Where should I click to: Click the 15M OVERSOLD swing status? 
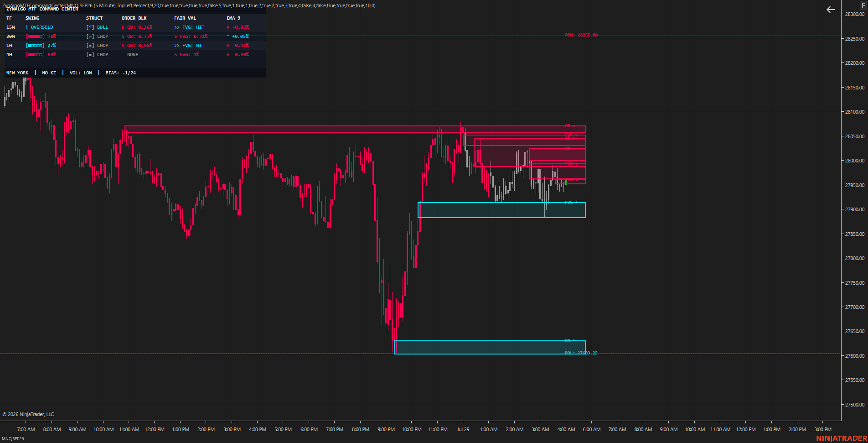(x=39, y=27)
